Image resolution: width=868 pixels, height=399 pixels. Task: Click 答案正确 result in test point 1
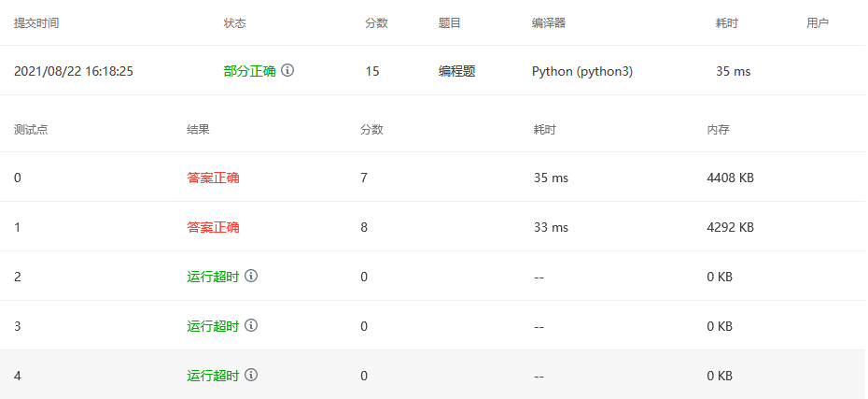tap(213, 227)
